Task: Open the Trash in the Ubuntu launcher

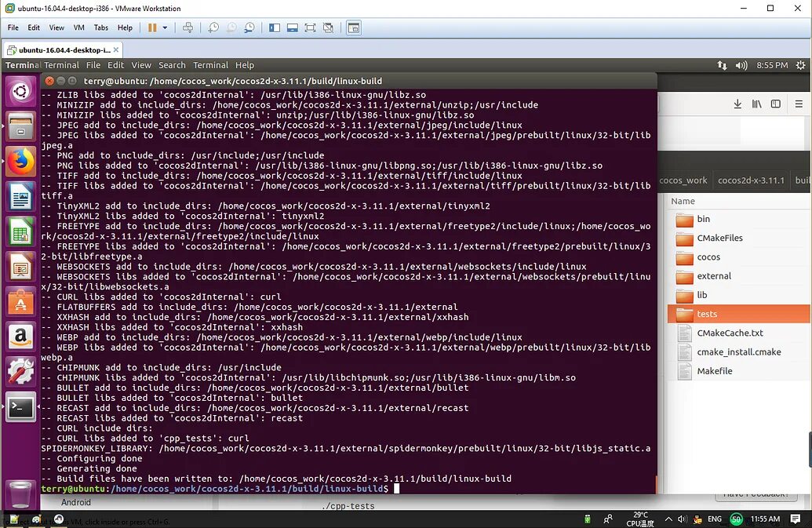Action: [x=20, y=493]
